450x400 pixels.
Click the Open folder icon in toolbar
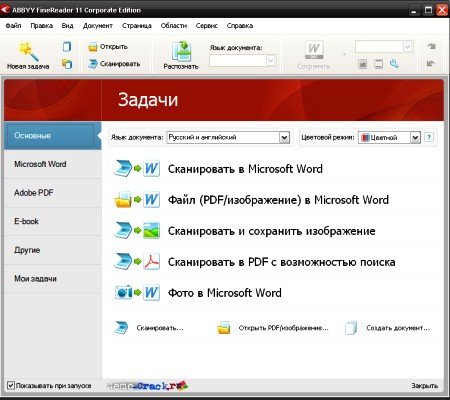pyautogui.click(x=92, y=47)
